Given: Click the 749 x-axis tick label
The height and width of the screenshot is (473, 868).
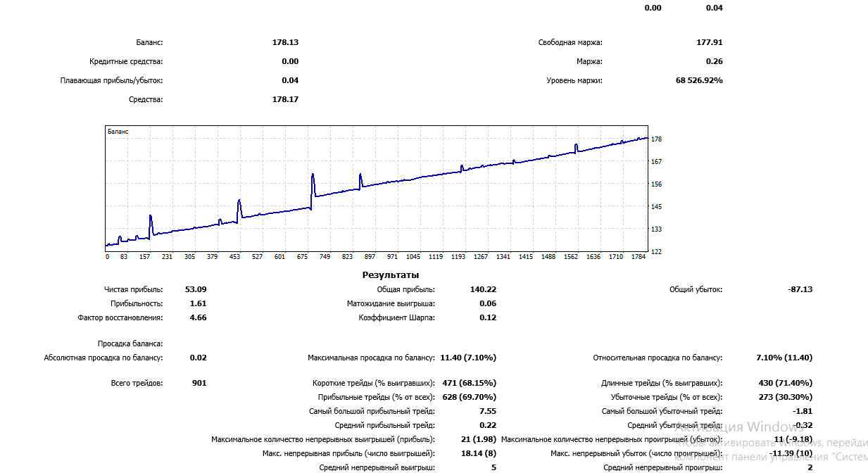Looking at the screenshot, I should (x=325, y=257).
